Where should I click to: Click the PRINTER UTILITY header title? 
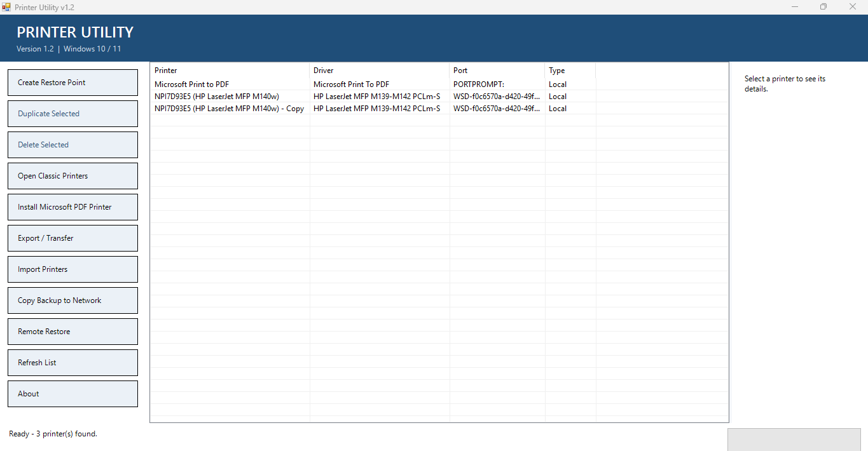click(x=75, y=32)
